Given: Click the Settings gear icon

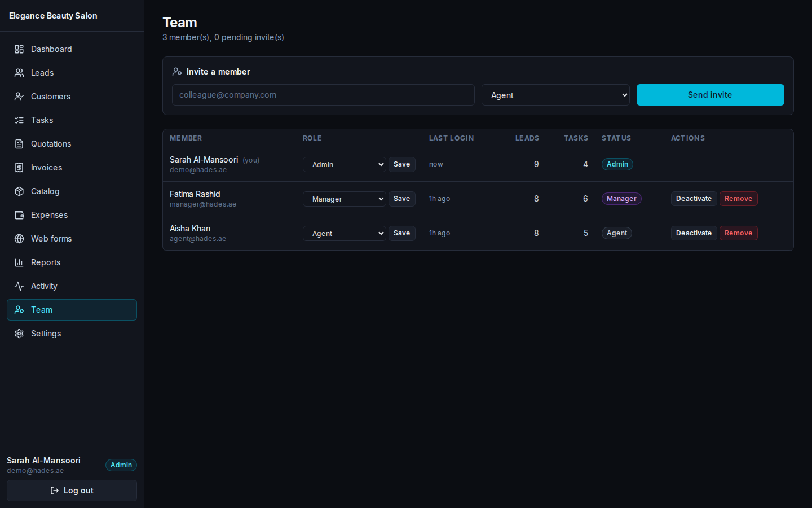Looking at the screenshot, I should click(19, 334).
